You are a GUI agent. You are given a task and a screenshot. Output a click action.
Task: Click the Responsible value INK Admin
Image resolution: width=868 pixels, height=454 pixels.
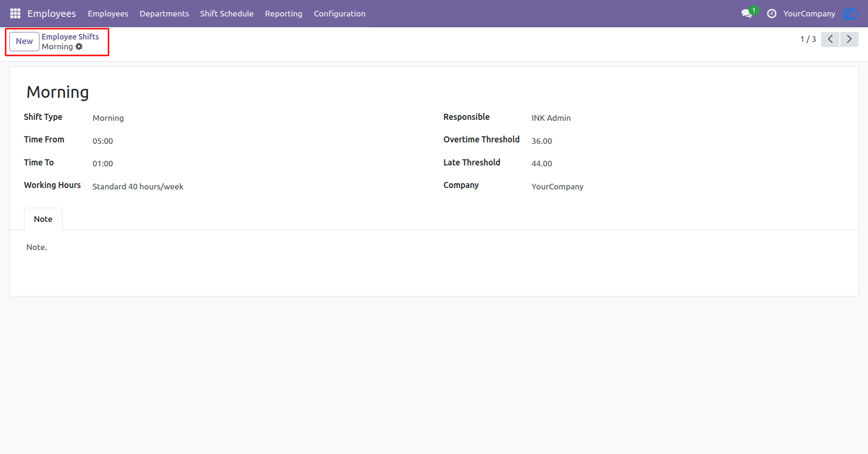[x=551, y=118]
